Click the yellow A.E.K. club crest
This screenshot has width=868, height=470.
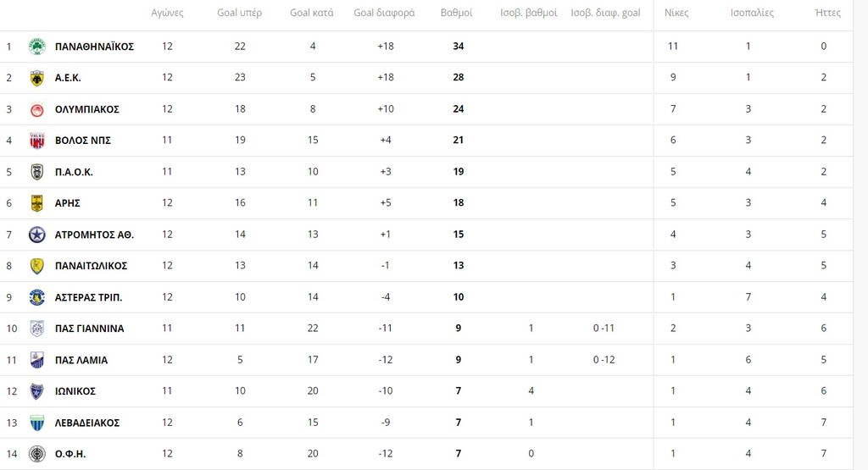point(36,78)
